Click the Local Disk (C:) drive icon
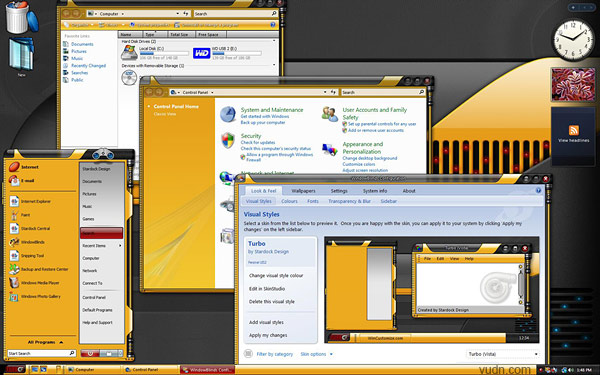The height and width of the screenshot is (375, 600). [x=129, y=52]
